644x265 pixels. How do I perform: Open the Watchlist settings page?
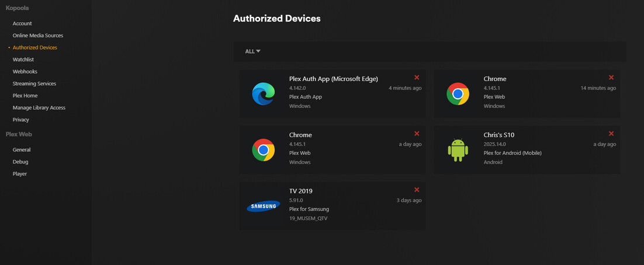[23, 60]
